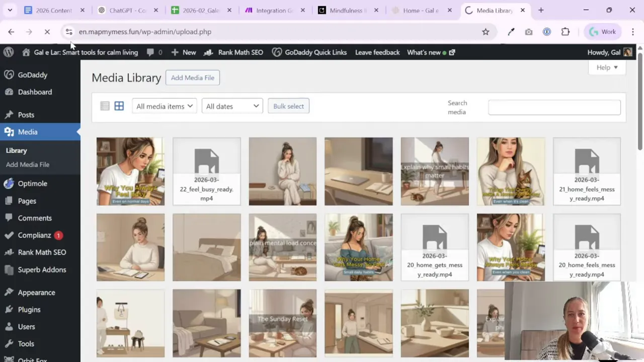Expand All media items dropdown
This screenshot has width=644, height=362.
pyautogui.click(x=165, y=106)
